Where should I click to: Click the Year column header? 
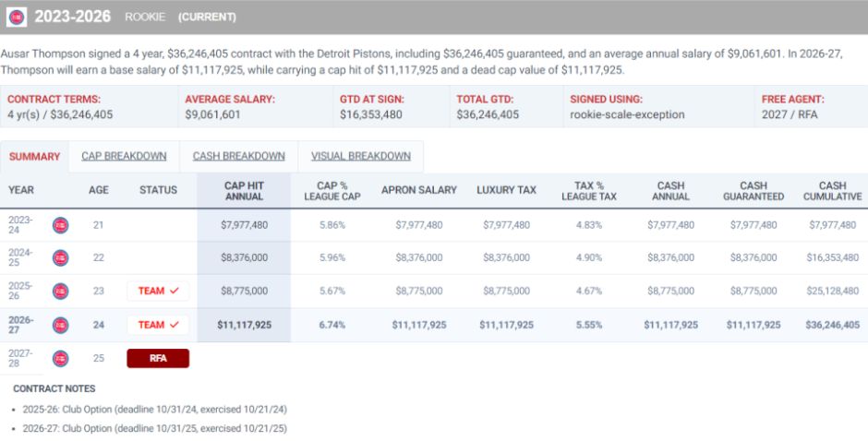tap(21, 190)
